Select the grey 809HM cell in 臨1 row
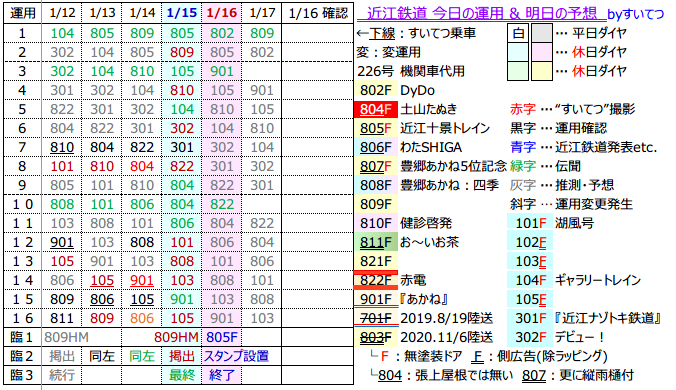 tap(66, 337)
